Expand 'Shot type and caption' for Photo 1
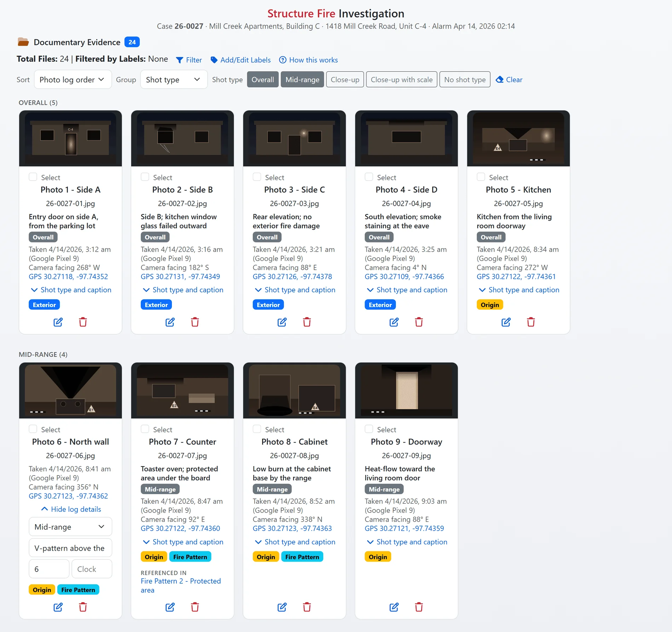Image resolution: width=672 pixels, height=632 pixels. [x=71, y=290]
